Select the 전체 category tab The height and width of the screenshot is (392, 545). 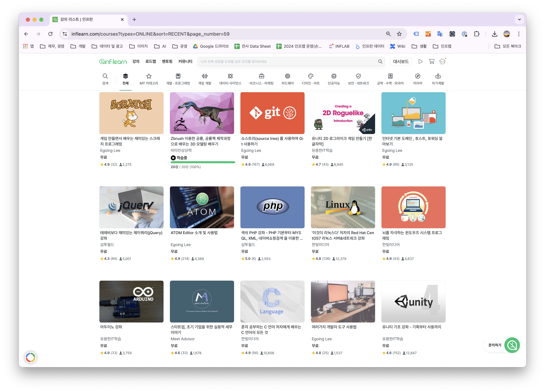[x=125, y=79]
